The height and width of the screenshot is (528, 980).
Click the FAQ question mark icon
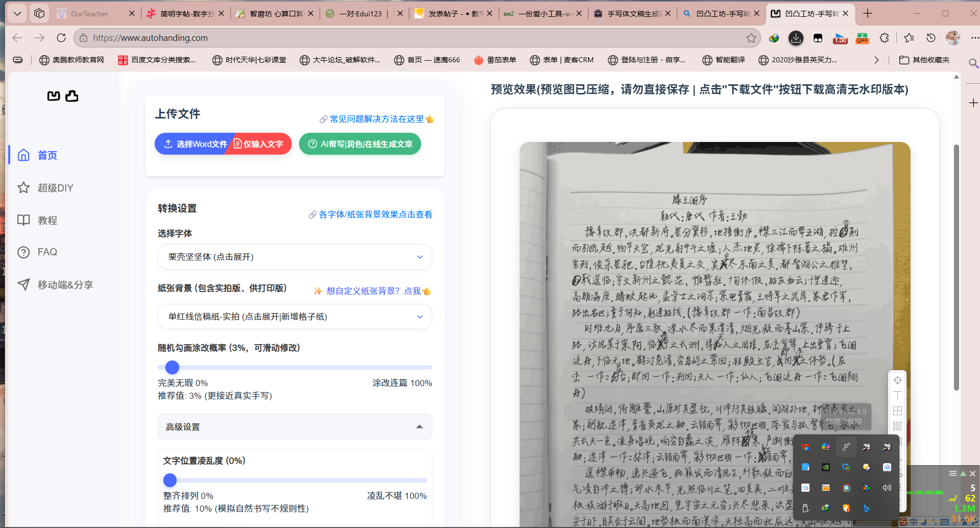pos(23,252)
